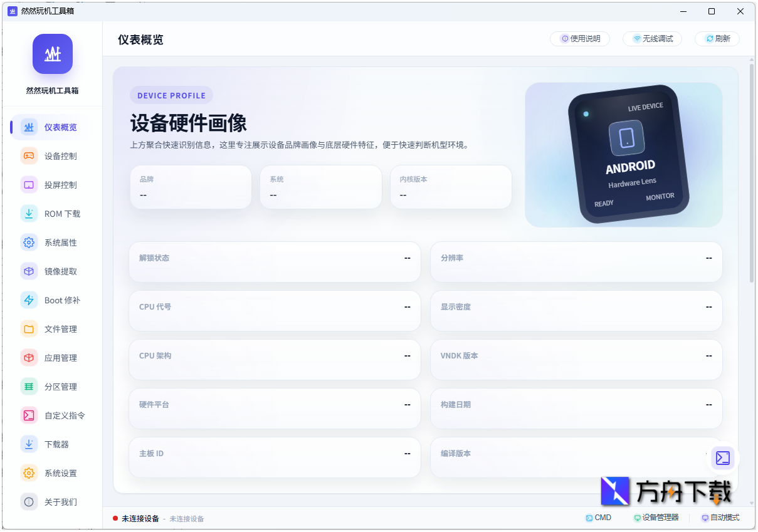This screenshot has width=758, height=532.
Task: Click the 刷新 refresh button
Action: point(717,39)
